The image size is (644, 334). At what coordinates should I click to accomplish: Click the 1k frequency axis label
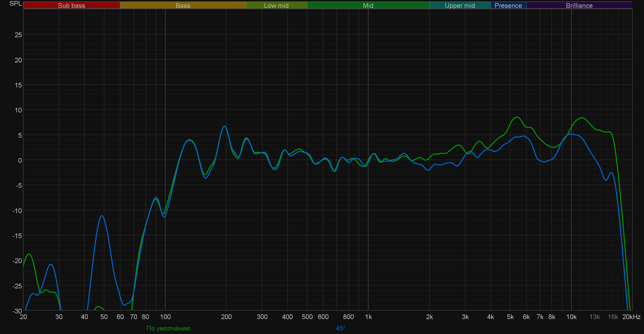tap(368, 317)
